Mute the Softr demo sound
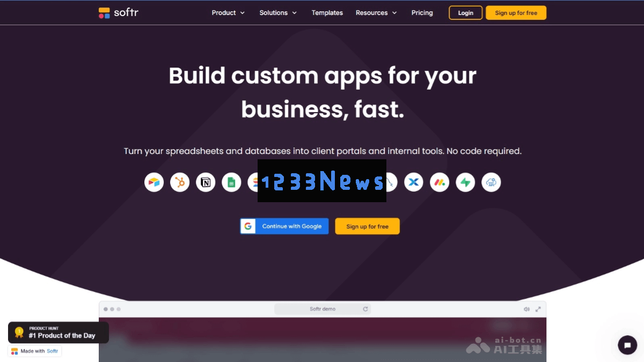 tap(526, 309)
